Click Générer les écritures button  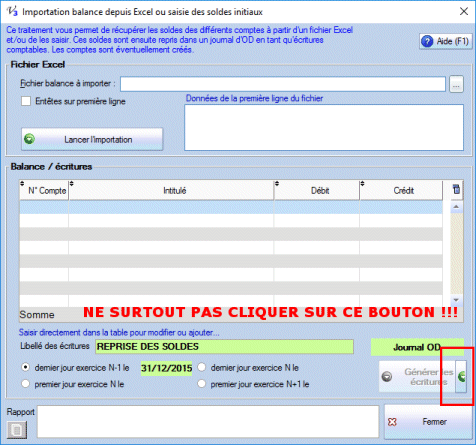pyautogui.click(x=417, y=377)
